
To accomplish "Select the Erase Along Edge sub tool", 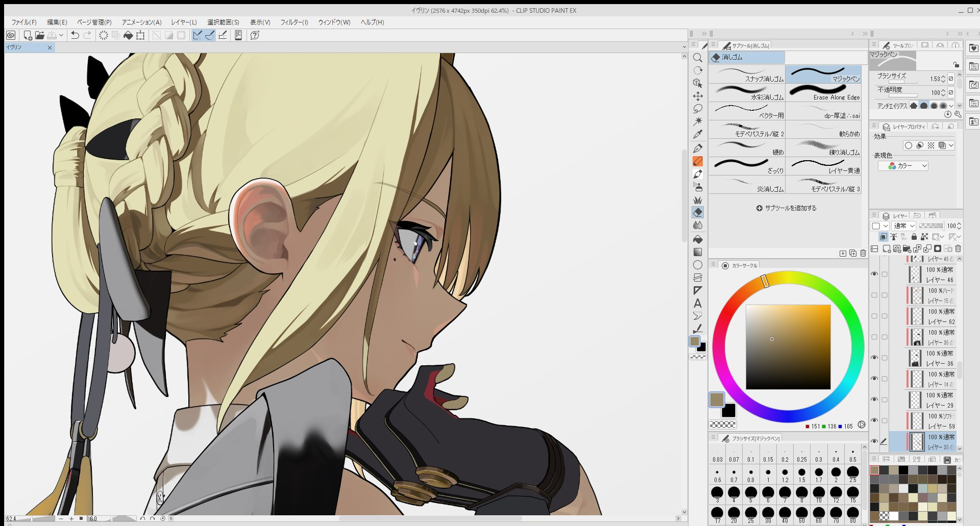I will pos(824,93).
